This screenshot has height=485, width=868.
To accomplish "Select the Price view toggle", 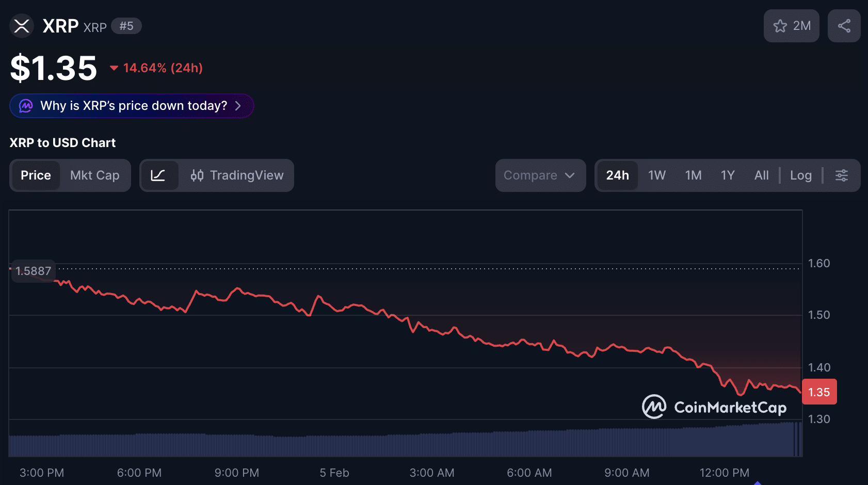I will coord(36,175).
